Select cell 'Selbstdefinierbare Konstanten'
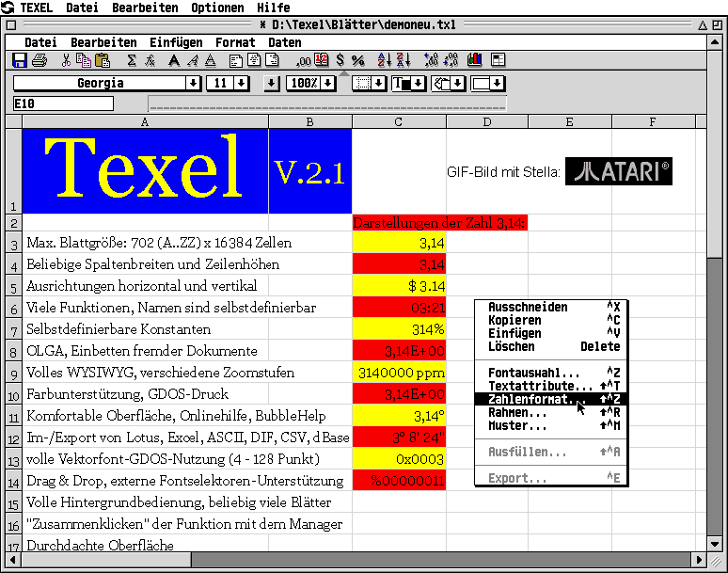 (146, 329)
